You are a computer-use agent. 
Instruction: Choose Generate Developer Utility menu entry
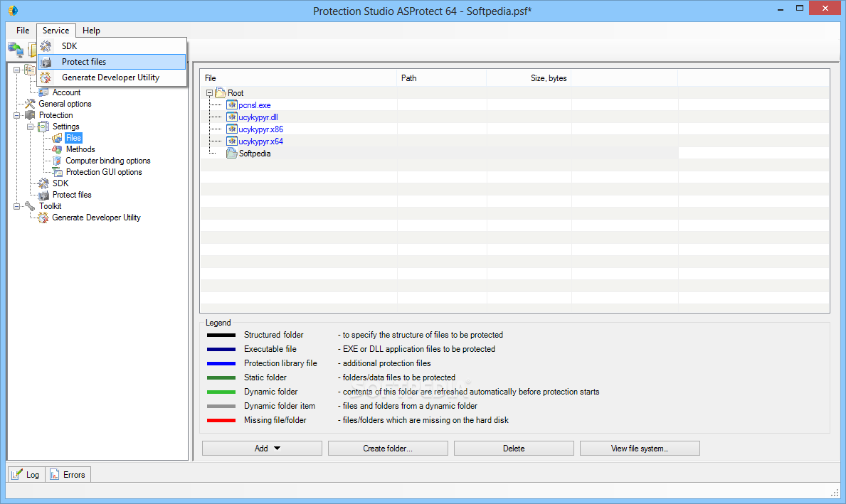coord(112,77)
